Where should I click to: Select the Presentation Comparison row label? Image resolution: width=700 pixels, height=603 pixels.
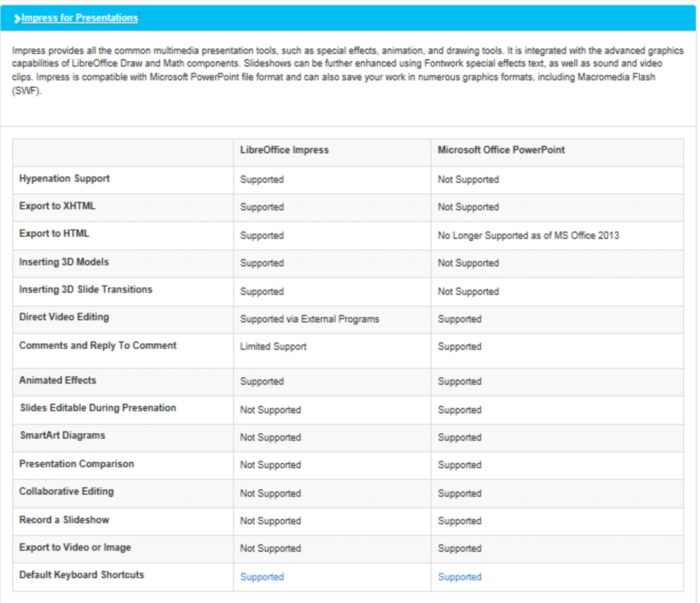76,464
